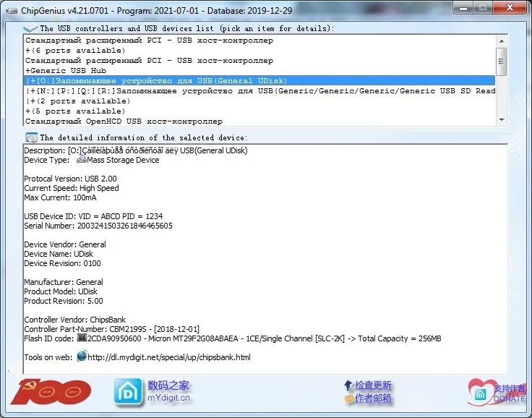Click the 支持作者 DONATE link

point(510,393)
